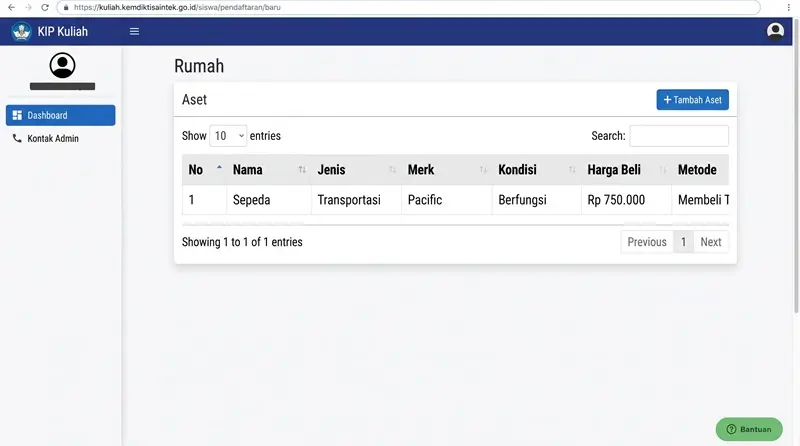800x446 pixels.
Task: Sort table by Kondisi column
Action: (536, 169)
